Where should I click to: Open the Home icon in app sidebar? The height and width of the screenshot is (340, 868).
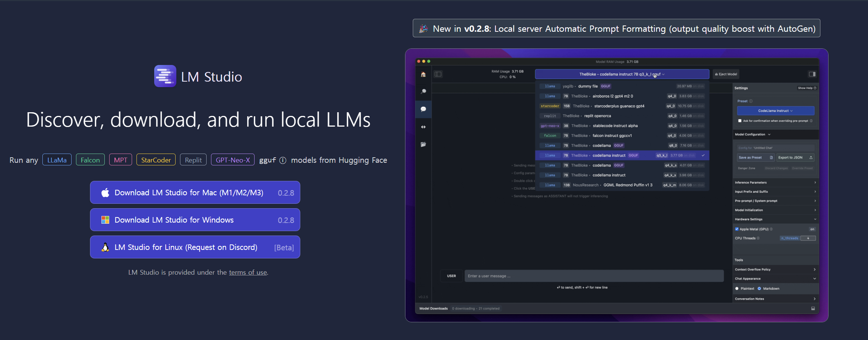[423, 74]
